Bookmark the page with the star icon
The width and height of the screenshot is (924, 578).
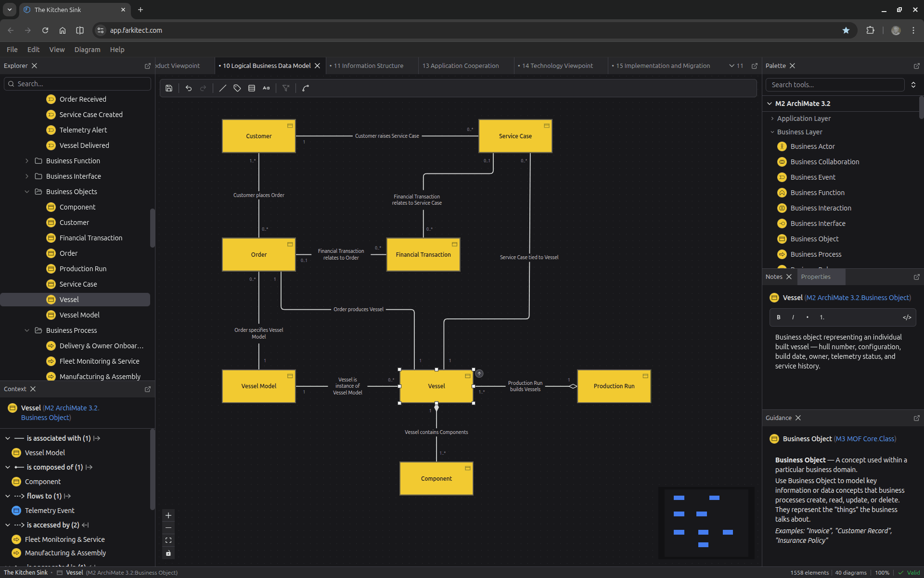click(x=846, y=30)
